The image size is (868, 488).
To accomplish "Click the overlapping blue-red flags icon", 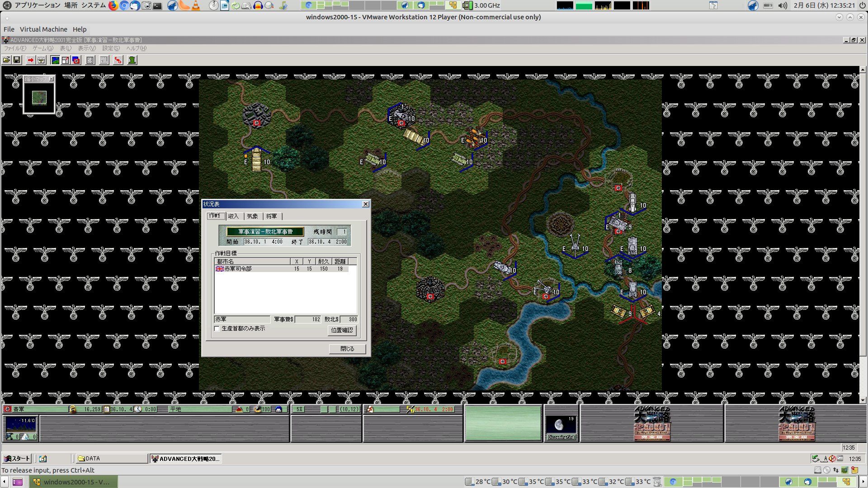I will [x=76, y=60].
